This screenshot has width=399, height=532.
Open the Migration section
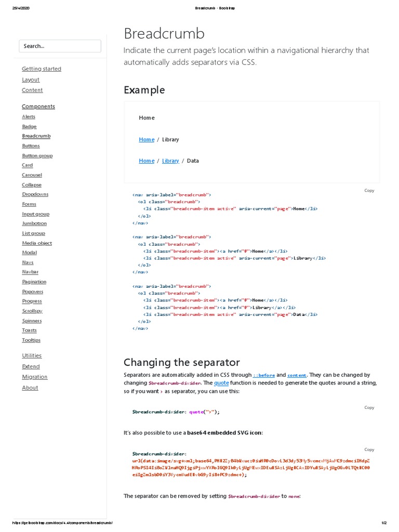pyautogui.click(x=35, y=377)
